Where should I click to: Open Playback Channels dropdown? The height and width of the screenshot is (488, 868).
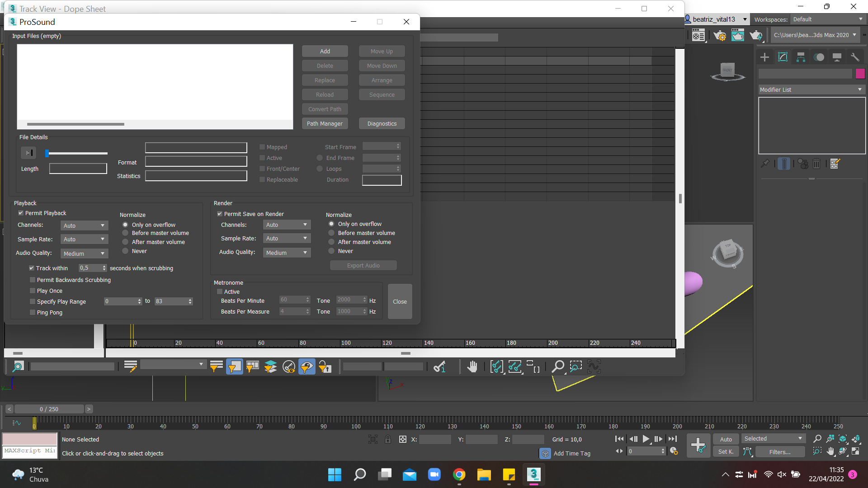click(x=84, y=225)
